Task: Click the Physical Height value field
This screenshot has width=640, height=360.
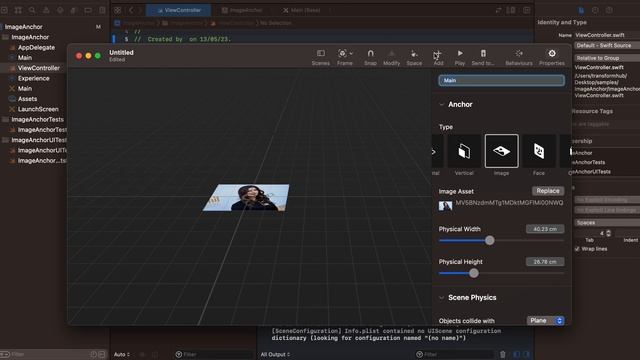Action: click(545, 262)
